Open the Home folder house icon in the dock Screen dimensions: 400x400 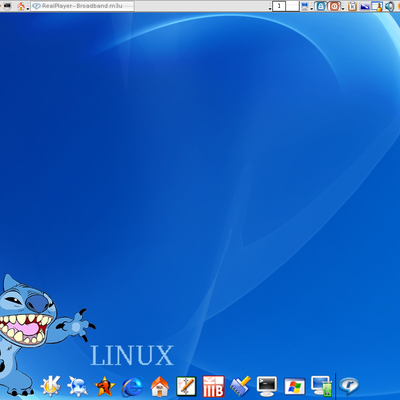click(x=160, y=386)
